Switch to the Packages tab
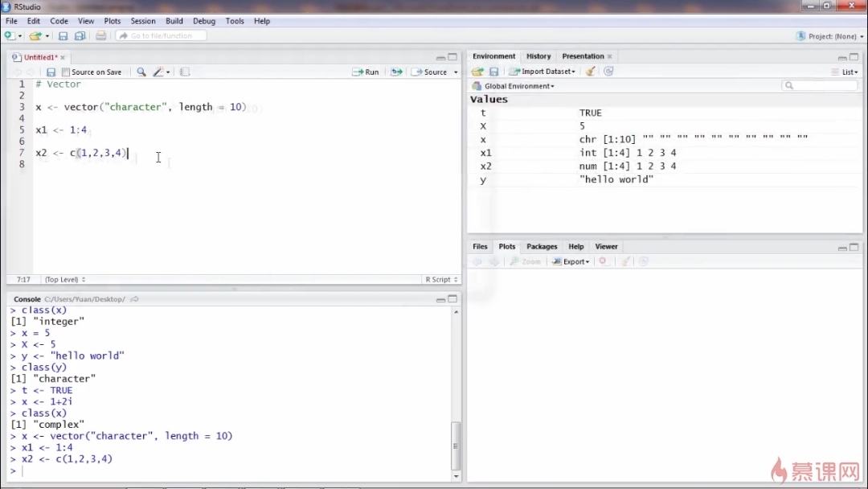The height and width of the screenshot is (489, 868). pos(542,247)
